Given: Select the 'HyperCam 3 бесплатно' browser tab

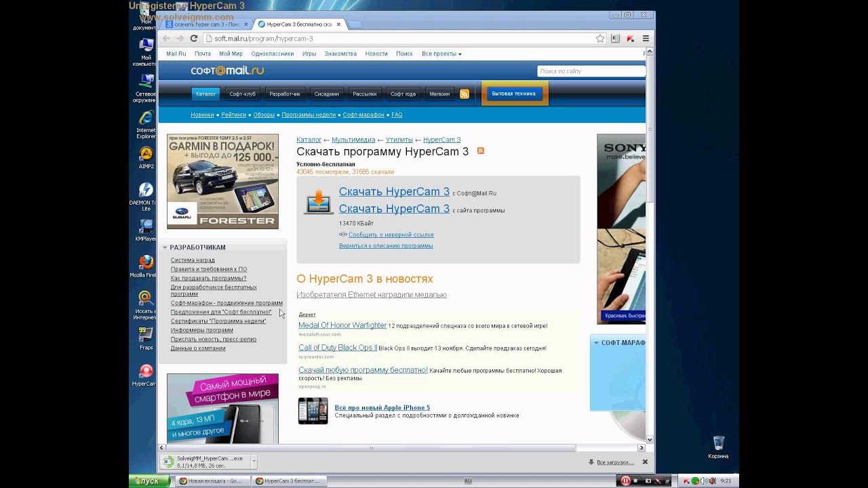Looking at the screenshot, I should [299, 24].
